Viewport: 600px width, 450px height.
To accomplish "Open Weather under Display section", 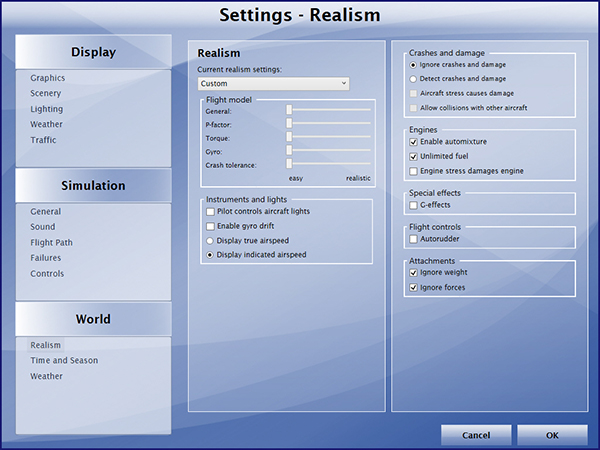I will (x=46, y=124).
